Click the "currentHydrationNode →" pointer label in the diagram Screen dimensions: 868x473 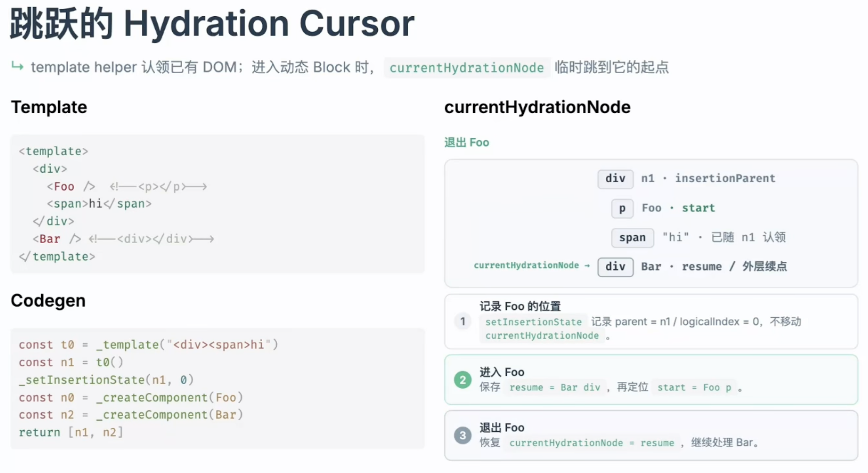(532, 266)
